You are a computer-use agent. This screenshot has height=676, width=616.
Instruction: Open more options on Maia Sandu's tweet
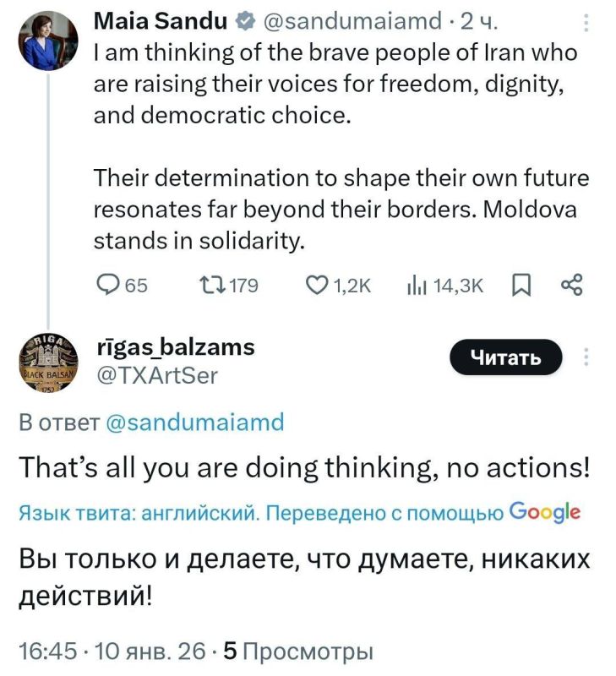point(587,22)
